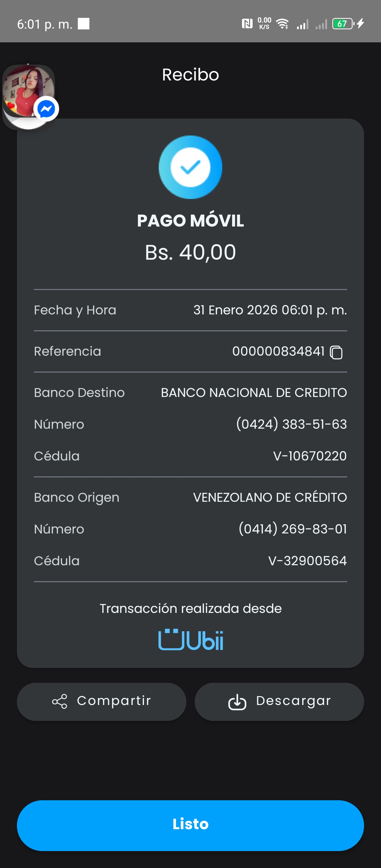This screenshot has height=868, width=381.
Task: Tap the Ubii logo
Action: click(190, 639)
